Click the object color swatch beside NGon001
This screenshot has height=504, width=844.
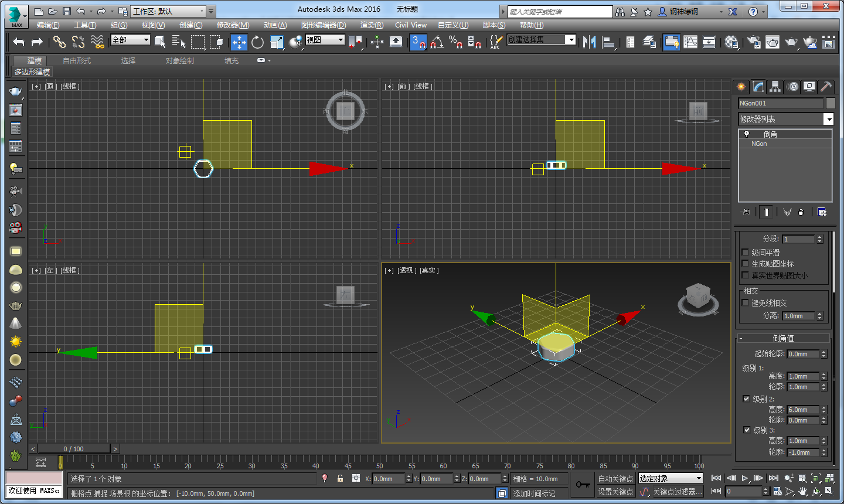point(831,103)
